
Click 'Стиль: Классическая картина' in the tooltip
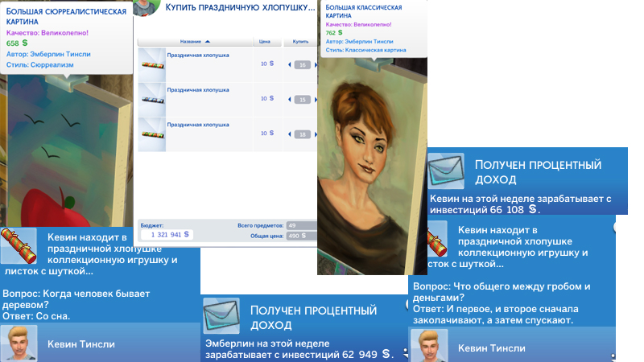(x=366, y=50)
